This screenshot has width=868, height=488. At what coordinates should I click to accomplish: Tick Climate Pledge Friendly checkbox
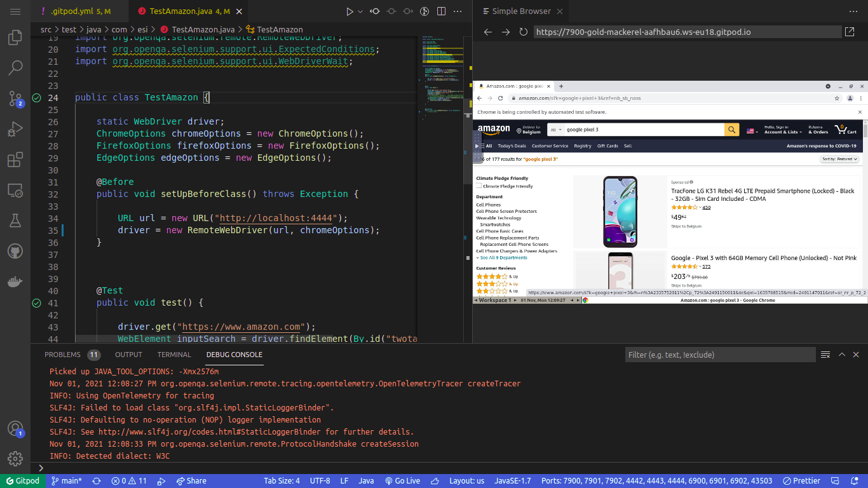(x=479, y=186)
